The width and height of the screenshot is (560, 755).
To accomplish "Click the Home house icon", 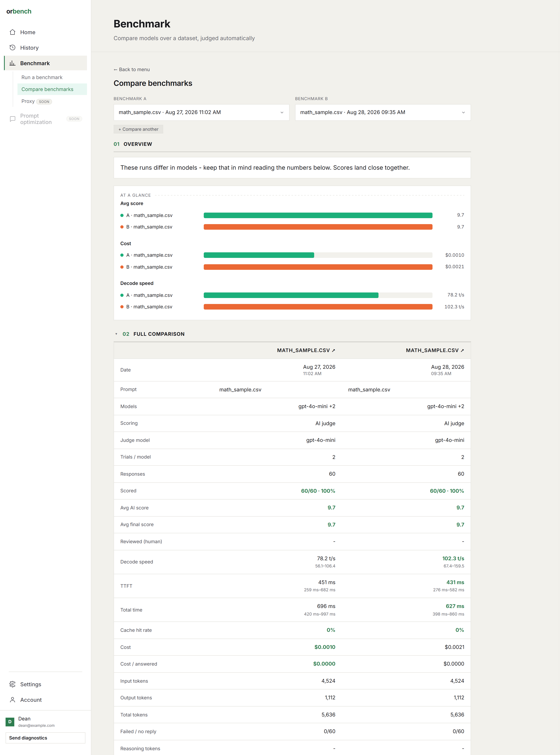I will [x=13, y=32].
